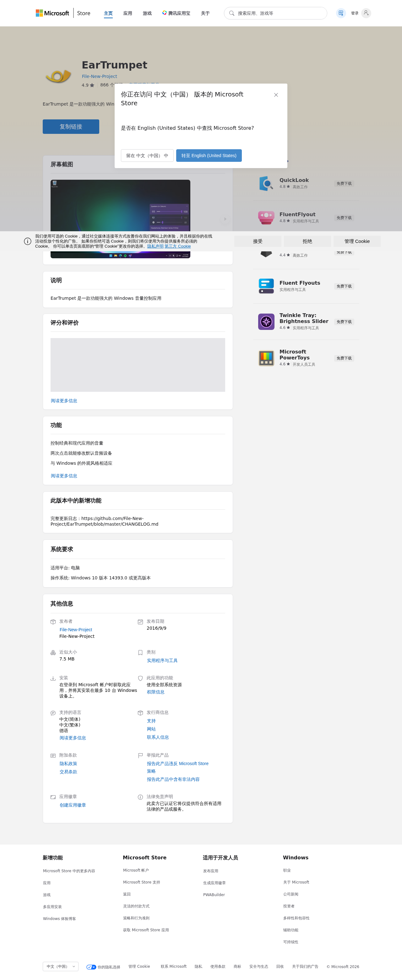This screenshot has width=402, height=980.
Task: Open FluentFlyout app icon
Action: [x=266, y=218]
